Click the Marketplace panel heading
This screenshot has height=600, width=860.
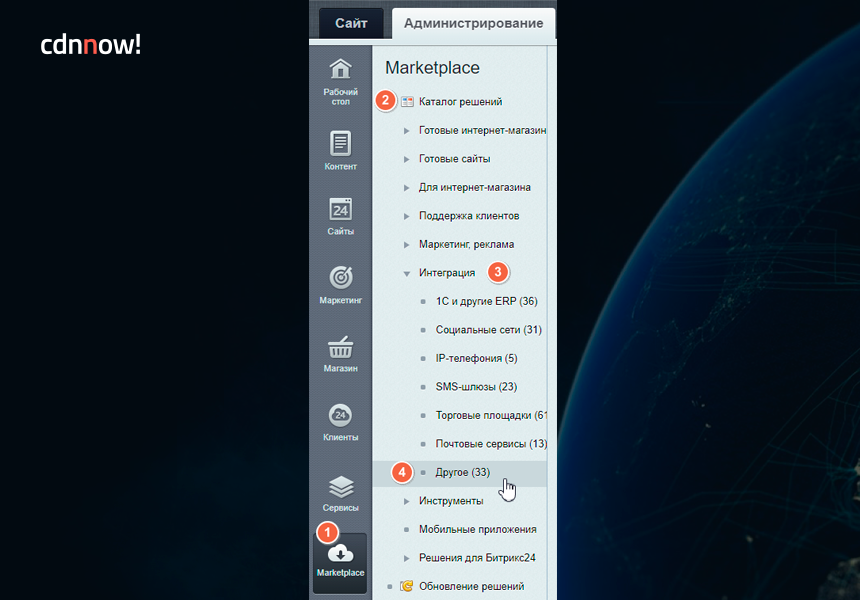pyautogui.click(x=432, y=67)
